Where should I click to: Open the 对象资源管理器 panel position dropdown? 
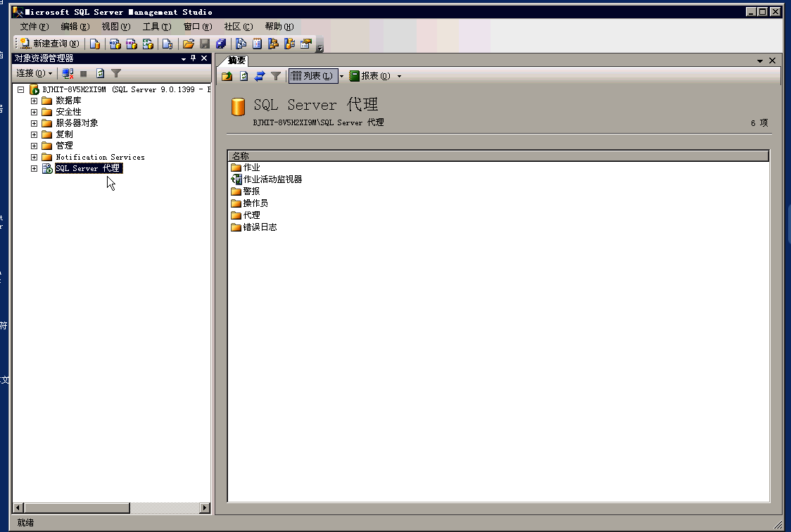(184, 59)
